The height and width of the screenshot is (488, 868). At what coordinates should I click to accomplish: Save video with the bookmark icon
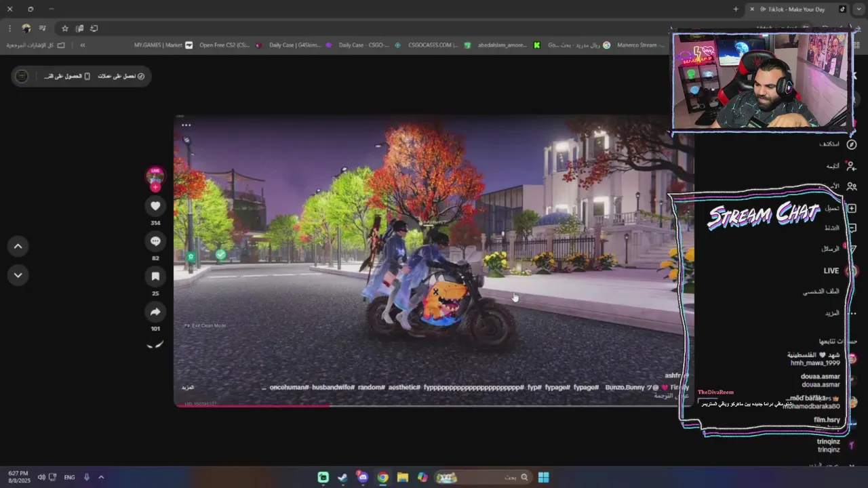[x=155, y=277]
